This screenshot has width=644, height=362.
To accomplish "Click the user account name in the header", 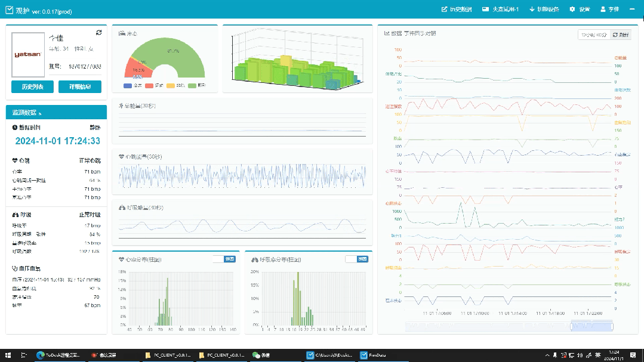I will (614, 9).
